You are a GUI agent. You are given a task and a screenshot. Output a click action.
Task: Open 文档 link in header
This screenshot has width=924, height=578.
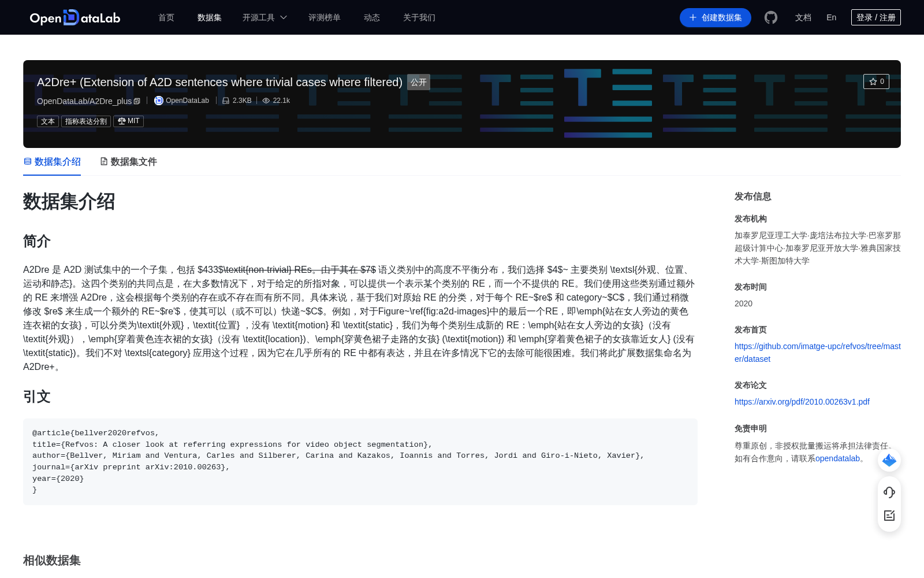coord(803,17)
